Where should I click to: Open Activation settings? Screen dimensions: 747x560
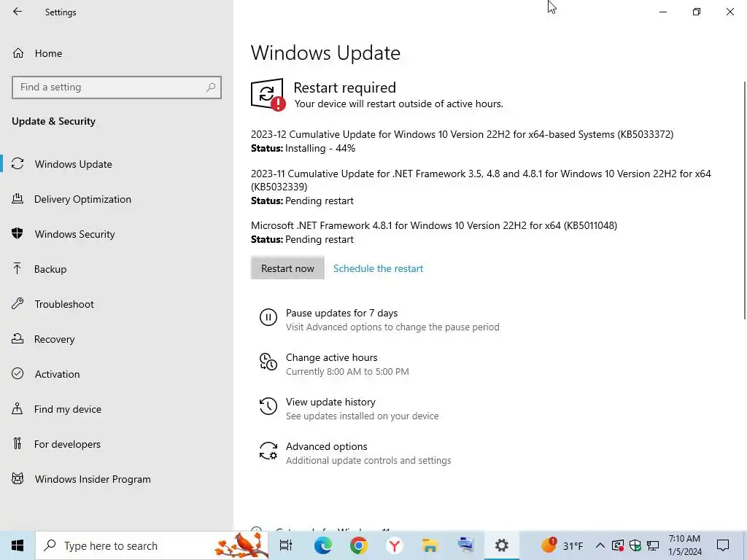click(117, 374)
